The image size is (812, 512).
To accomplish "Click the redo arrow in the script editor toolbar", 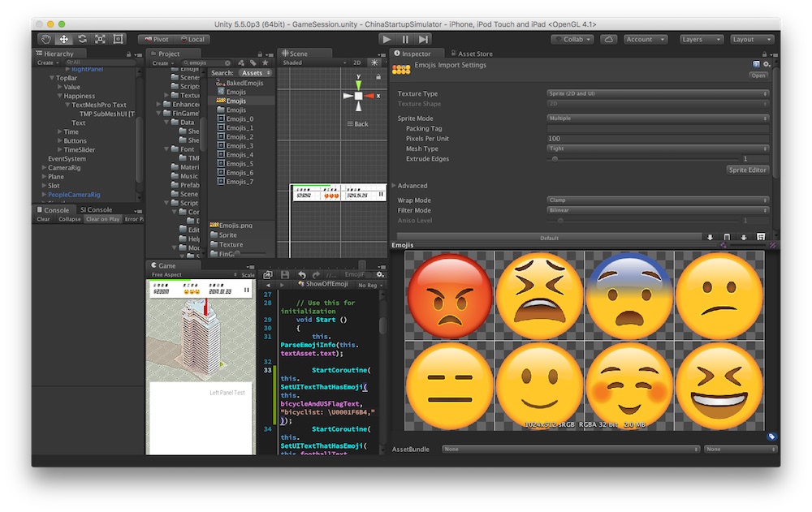I will coord(317,275).
